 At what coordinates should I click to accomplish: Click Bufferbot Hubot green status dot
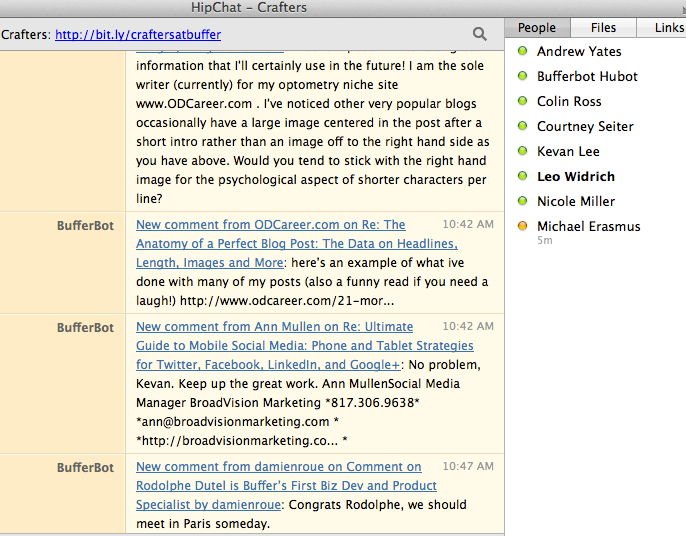point(522,76)
